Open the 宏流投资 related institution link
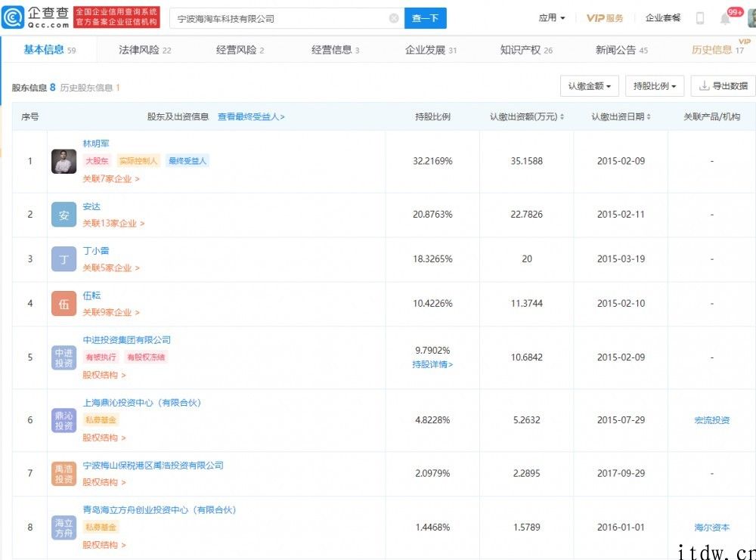This screenshot has height=560, width=756. 711,420
